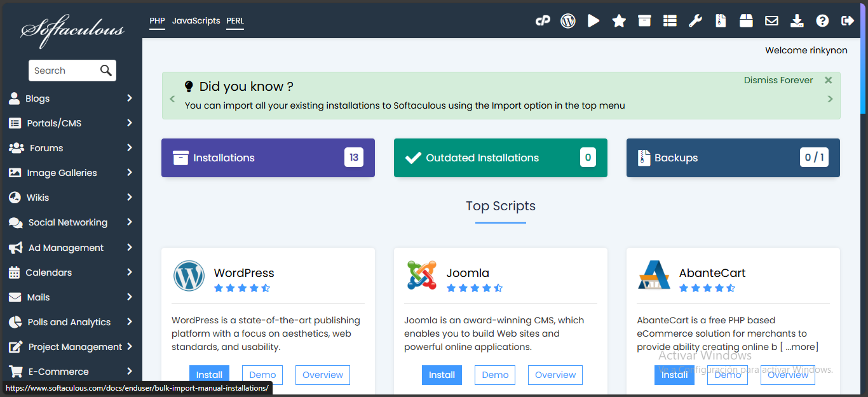
Task: Click the logout arrow icon
Action: [x=847, y=21]
